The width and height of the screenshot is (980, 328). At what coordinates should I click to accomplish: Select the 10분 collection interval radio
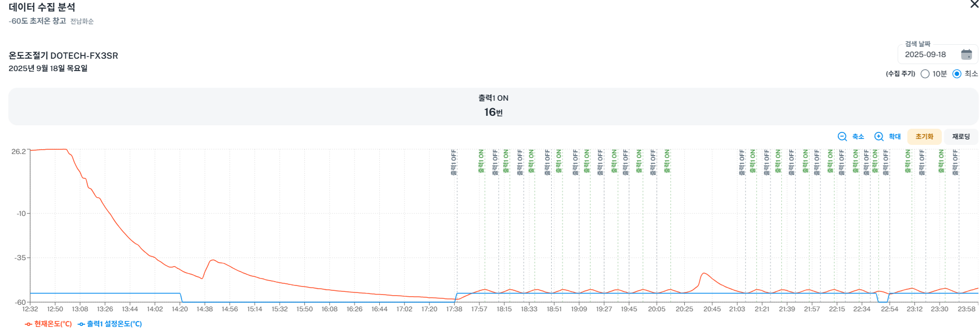[x=925, y=74]
